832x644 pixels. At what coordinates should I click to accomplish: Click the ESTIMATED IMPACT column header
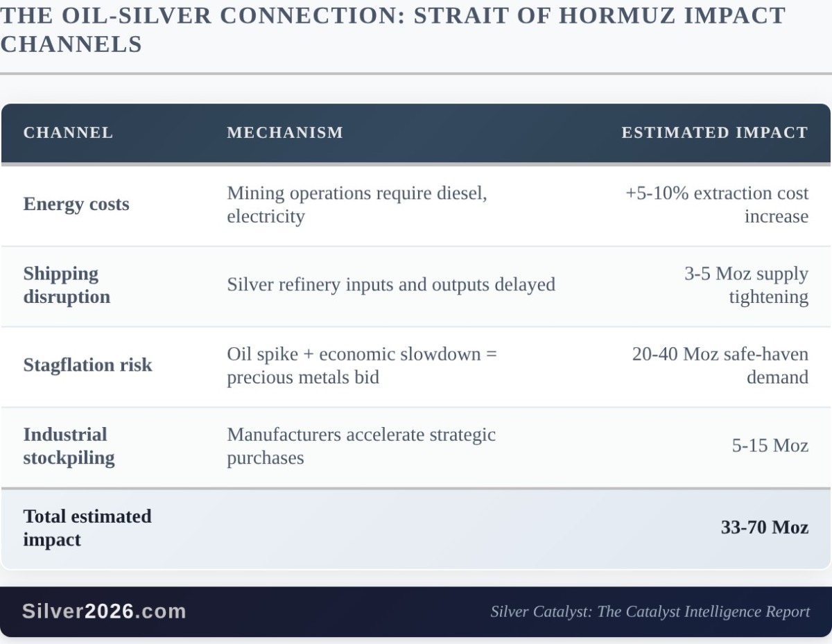pyautogui.click(x=714, y=132)
